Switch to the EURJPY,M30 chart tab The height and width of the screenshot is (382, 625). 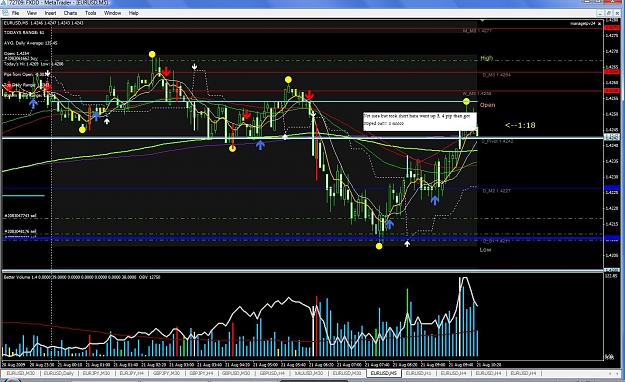coord(96,374)
